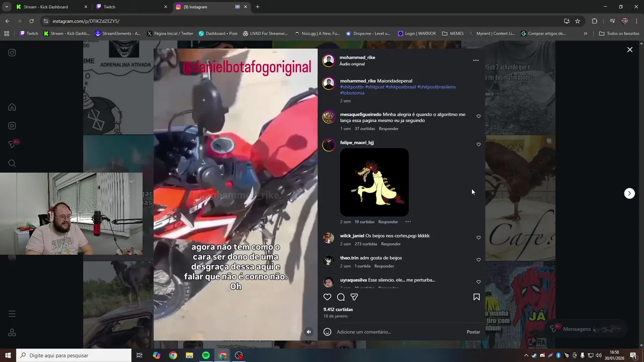Reply to theo.trin's comment
This screenshot has width=644, height=362.
(x=384, y=266)
